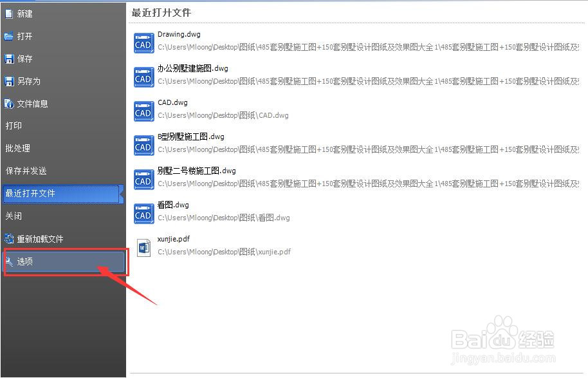Click the CAD icon next to 办公别墅建施图.dwg

pyautogui.click(x=143, y=77)
